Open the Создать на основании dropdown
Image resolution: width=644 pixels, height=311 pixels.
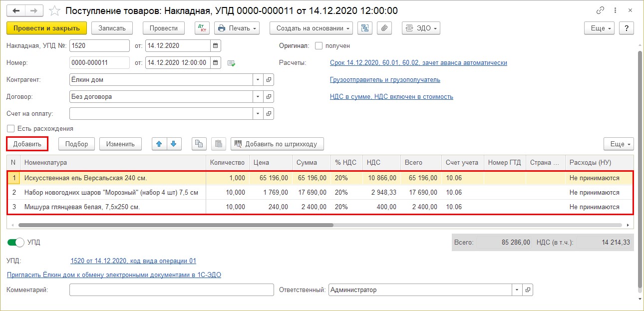pyautogui.click(x=311, y=28)
